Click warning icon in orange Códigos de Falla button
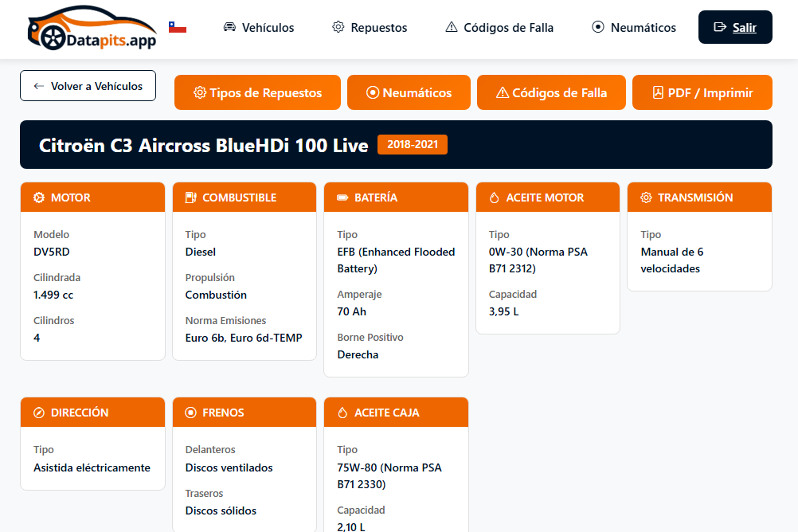Viewport: 798px width, 532px height. pyautogui.click(x=503, y=92)
